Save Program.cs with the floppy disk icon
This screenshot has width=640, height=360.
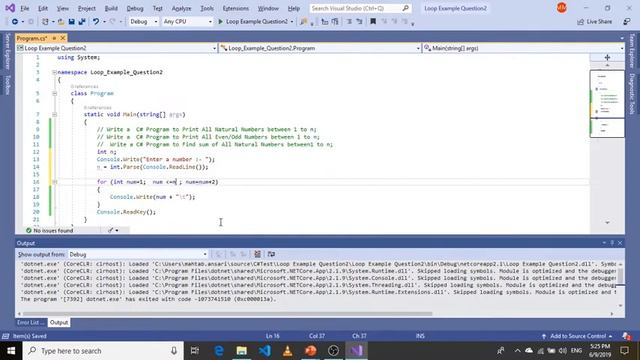71,22
